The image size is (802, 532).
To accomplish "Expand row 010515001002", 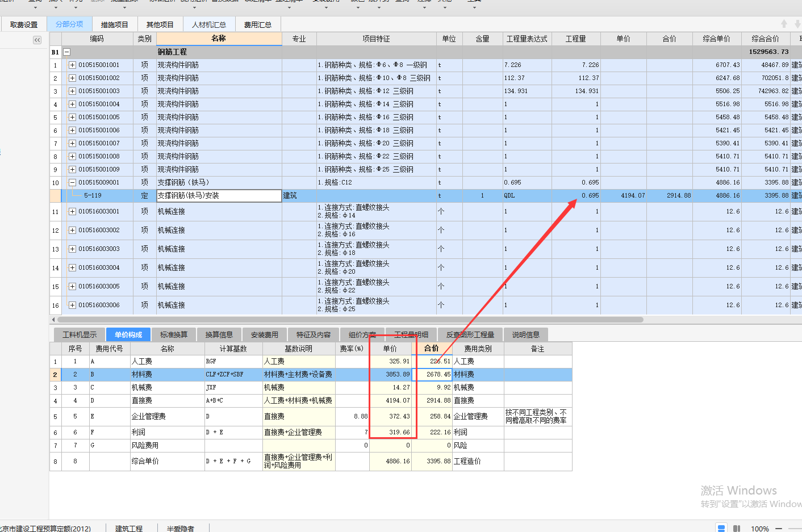I will click(72, 78).
